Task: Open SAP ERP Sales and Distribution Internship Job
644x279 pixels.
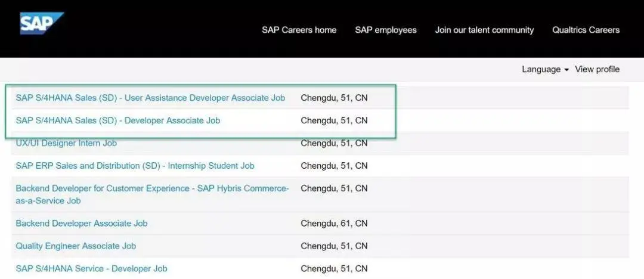Action: point(135,166)
